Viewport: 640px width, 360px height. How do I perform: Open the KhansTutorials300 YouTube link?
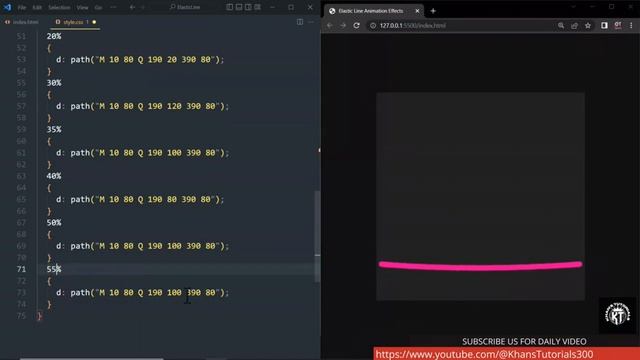coord(484,354)
